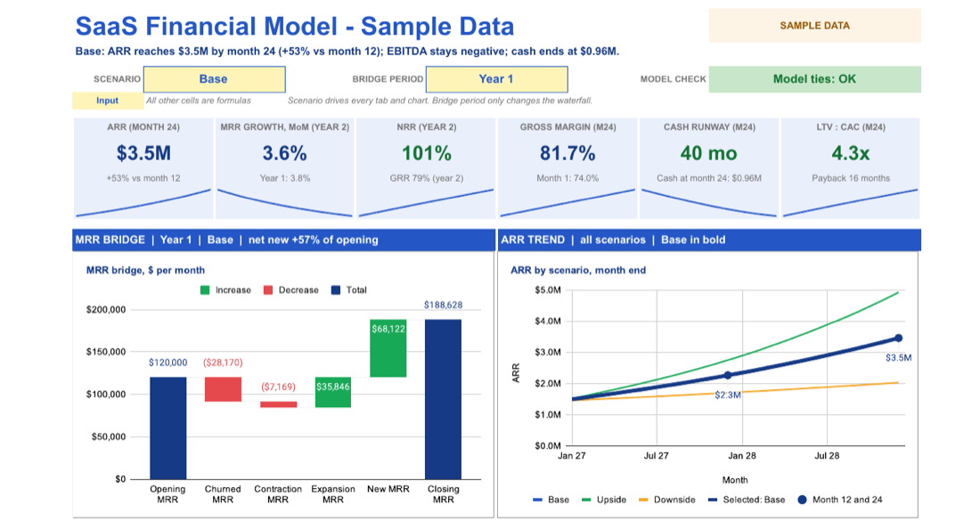Select the LTV : CAC 4.3x value
Image resolution: width=980 pixels, height=521 pixels.
[x=851, y=153]
